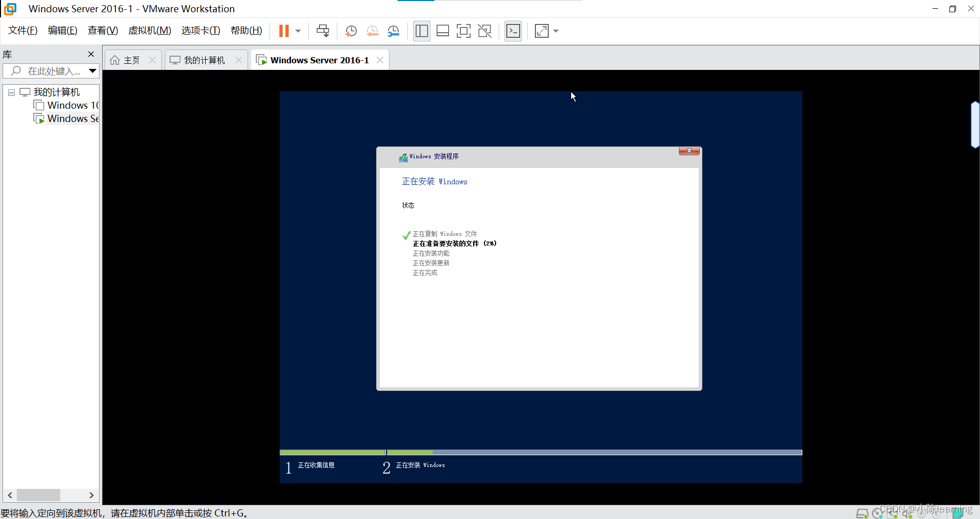This screenshot has height=519, width=980.
Task: Toggle the thumbnail bar view
Action: pyautogui.click(x=443, y=31)
